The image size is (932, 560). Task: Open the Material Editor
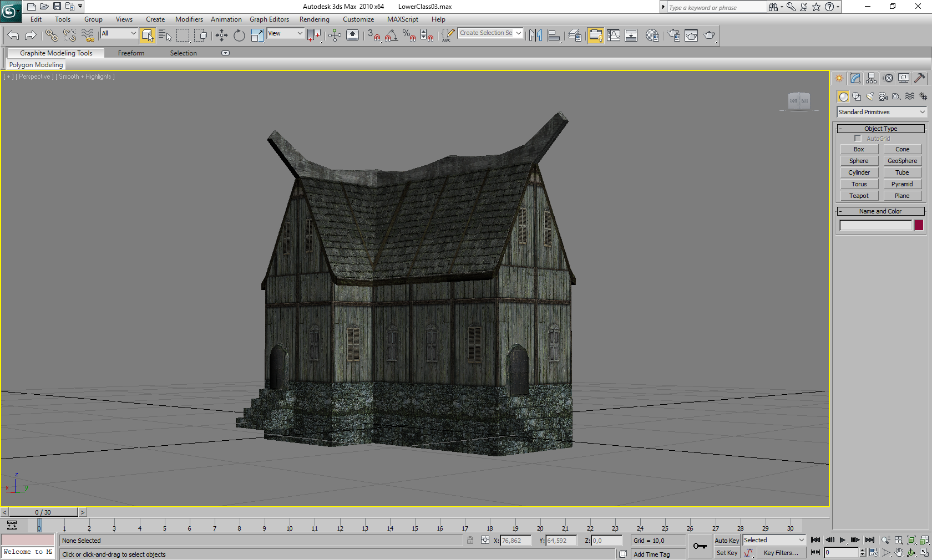point(652,35)
